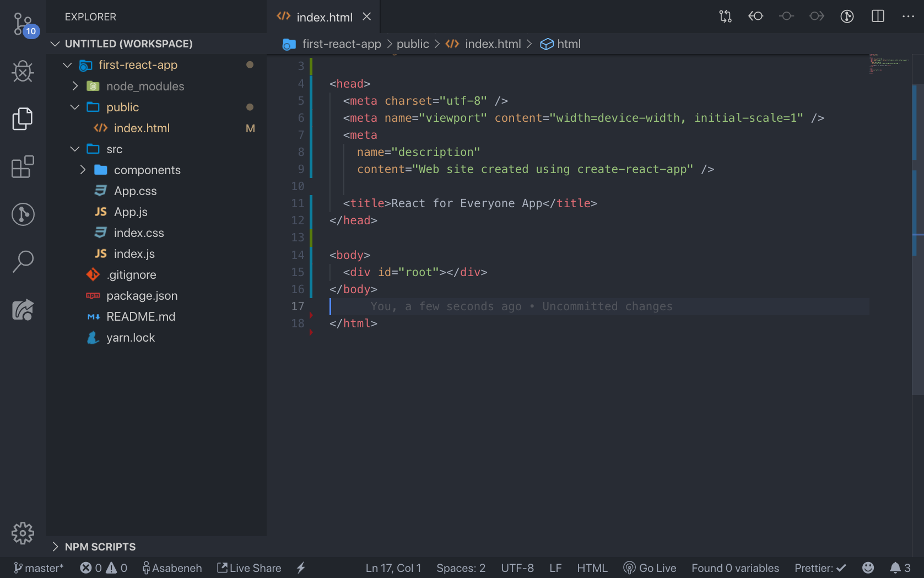The width and height of the screenshot is (924, 578).
Task: Open the index.js file
Action: (x=156, y=253)
